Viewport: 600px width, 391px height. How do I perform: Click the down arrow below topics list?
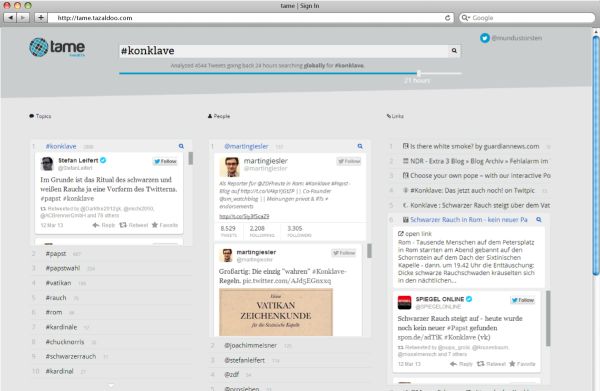click(111, 386)
